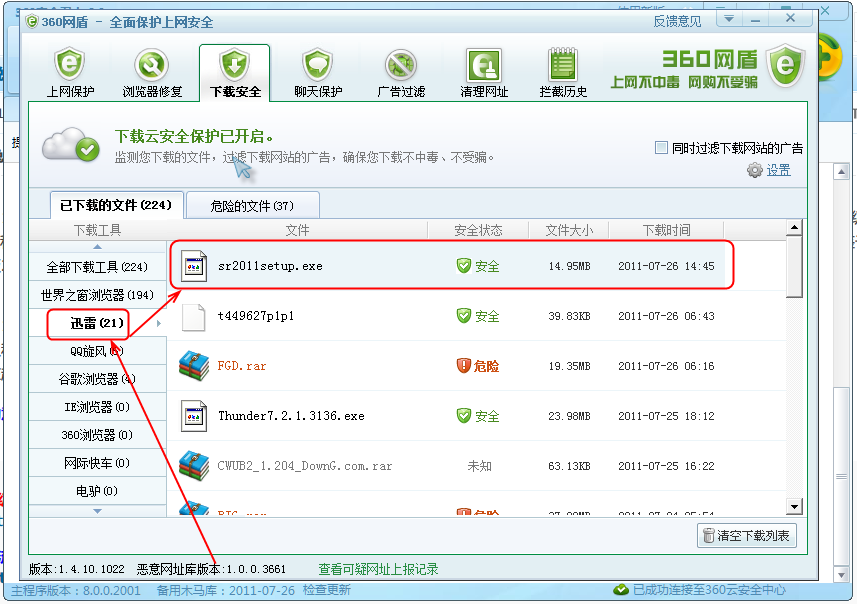Enable 同时过滤下载网站的广告 checkbox
The image size is (857, 604).
[x=661, y=148]
